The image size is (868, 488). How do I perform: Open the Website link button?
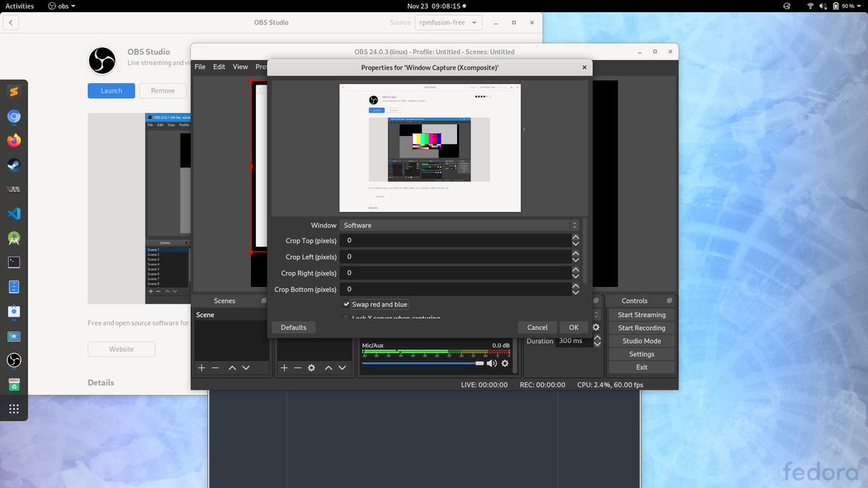[x=122, y=349]
